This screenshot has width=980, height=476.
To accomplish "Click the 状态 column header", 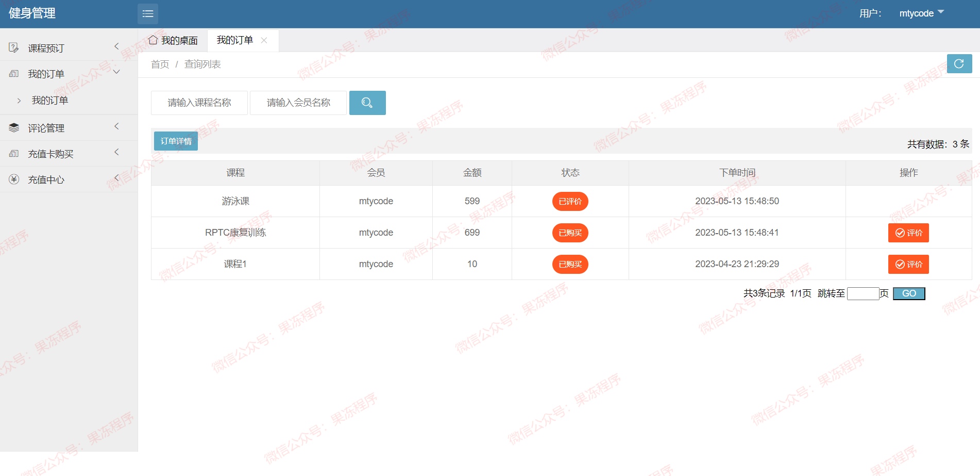I will pyautogui.click(x=570, y=173).
